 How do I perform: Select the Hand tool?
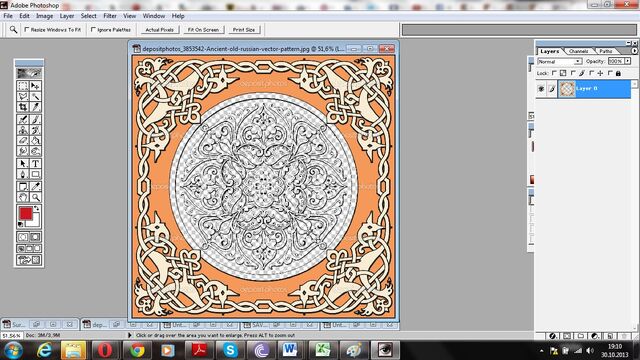click(23, 197)
